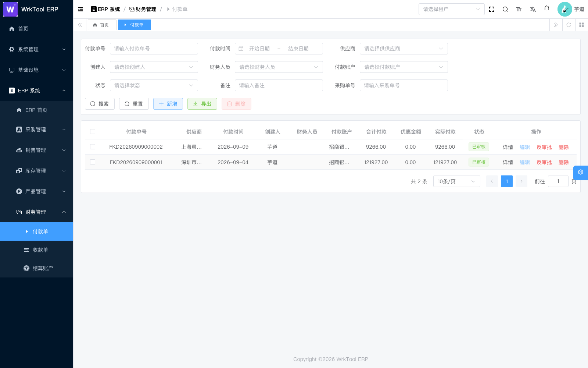Click the 搜索 search button
The width and height of the screenshot is (588, 368).
point(100,104)
